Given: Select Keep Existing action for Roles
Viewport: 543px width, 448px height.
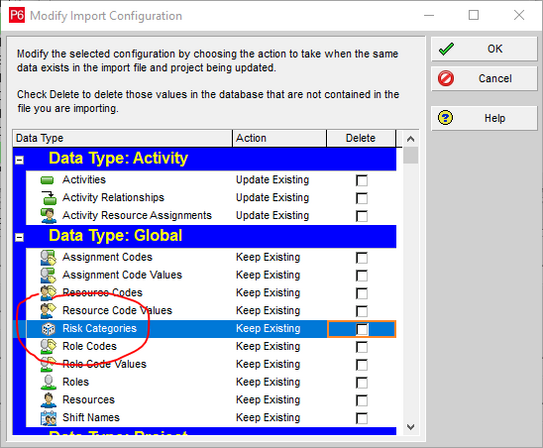Looking at the screenshot, I should (x=268, y=382).
